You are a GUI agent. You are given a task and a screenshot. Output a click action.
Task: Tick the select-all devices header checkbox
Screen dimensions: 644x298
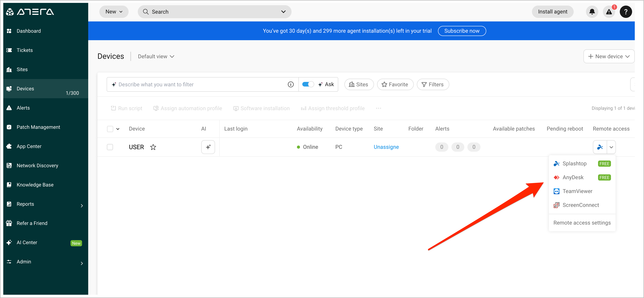110,129
